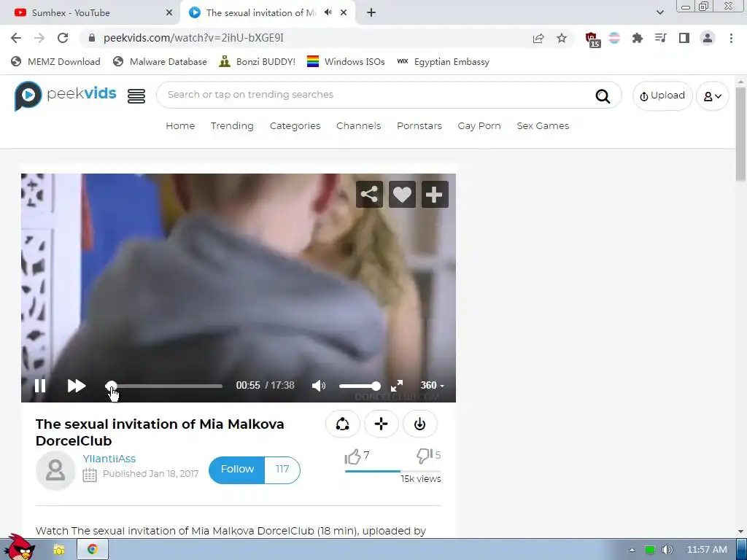747x560 pixels.
Task: Click the magnifying glass search icon
Action: (x=603, y=96)
